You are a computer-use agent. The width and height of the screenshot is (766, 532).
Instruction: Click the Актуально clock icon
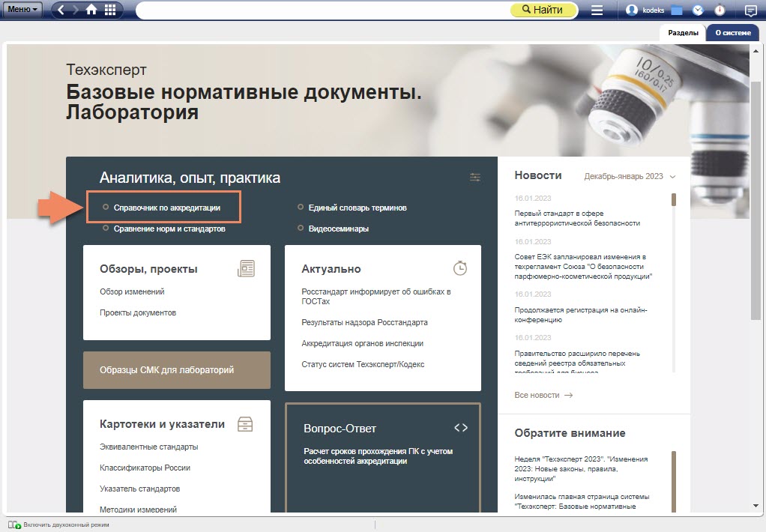459,267
